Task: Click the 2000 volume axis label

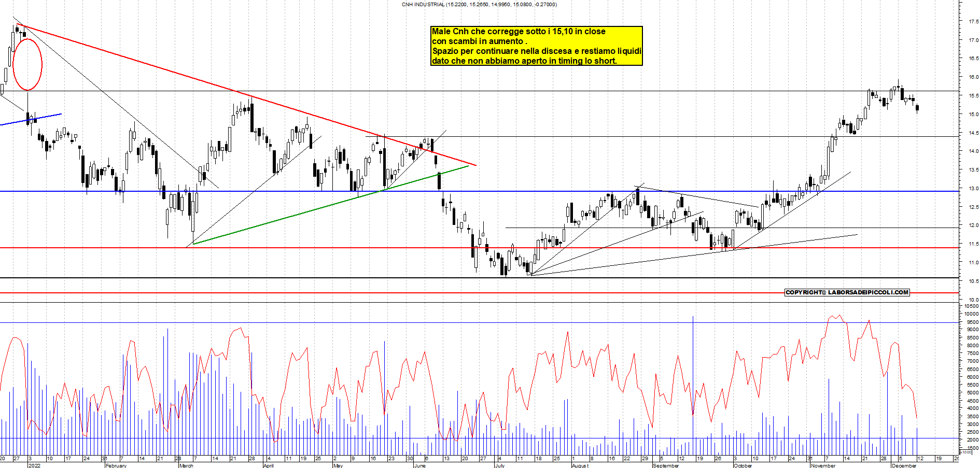Action: 972,440
